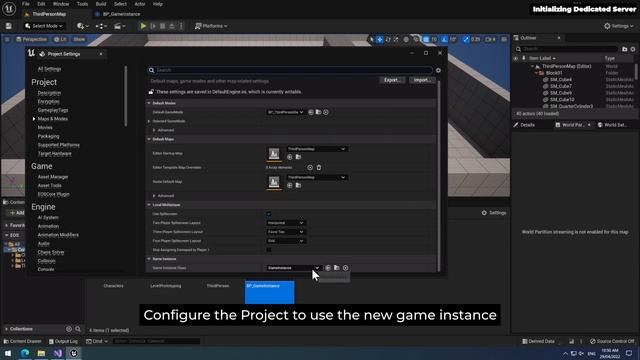
Task: Click the camera speed button in viewport
Action: coord(490,40)
